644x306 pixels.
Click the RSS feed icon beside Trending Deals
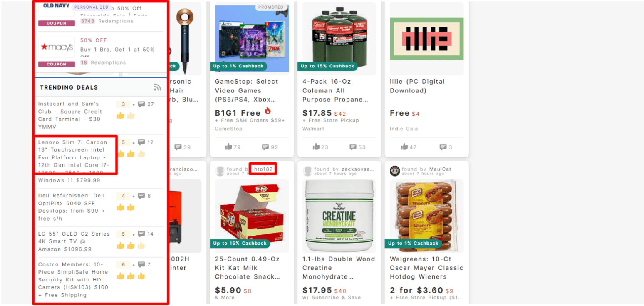pos(157,87)
